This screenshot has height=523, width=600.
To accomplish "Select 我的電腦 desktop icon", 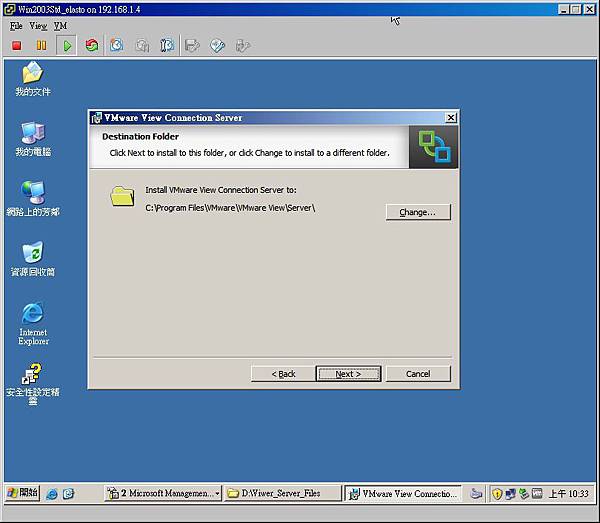I will point(33,139).
